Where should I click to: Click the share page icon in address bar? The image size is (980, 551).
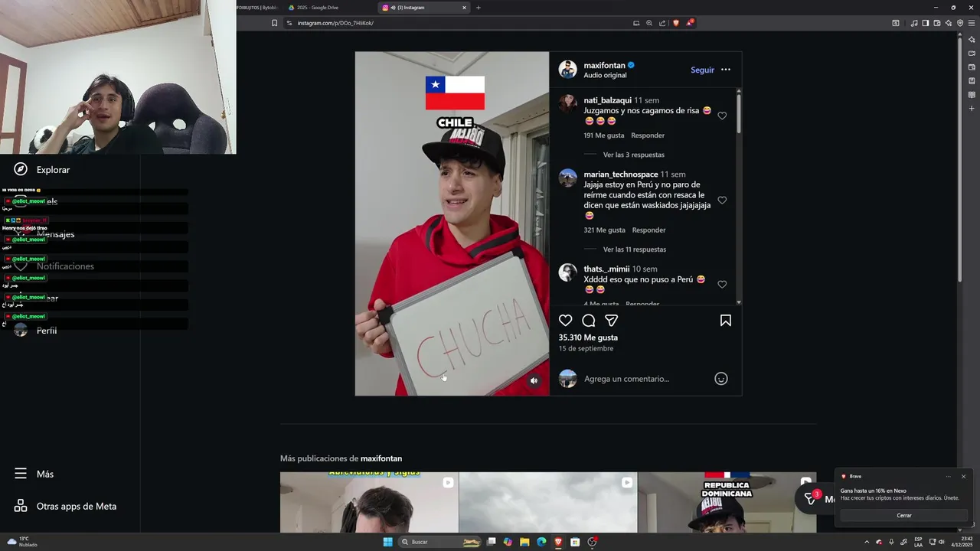coord(662,23)
